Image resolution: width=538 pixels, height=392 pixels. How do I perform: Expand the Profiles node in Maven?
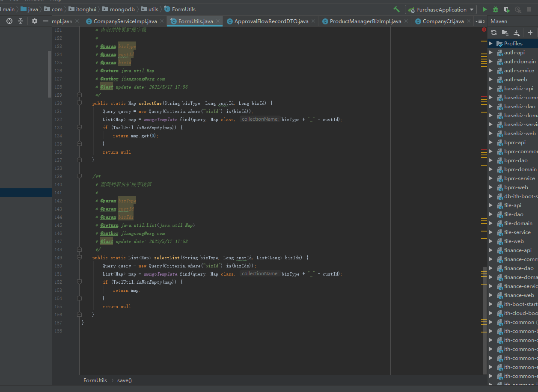pos(491,44)
